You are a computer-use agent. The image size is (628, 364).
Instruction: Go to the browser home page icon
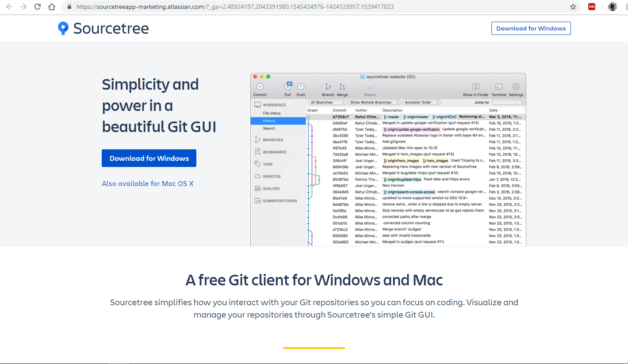point(52,7)
